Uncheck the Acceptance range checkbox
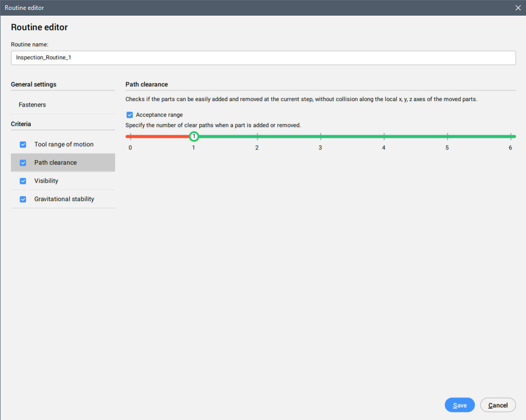526x420 pixels. [x=130, y=115]
